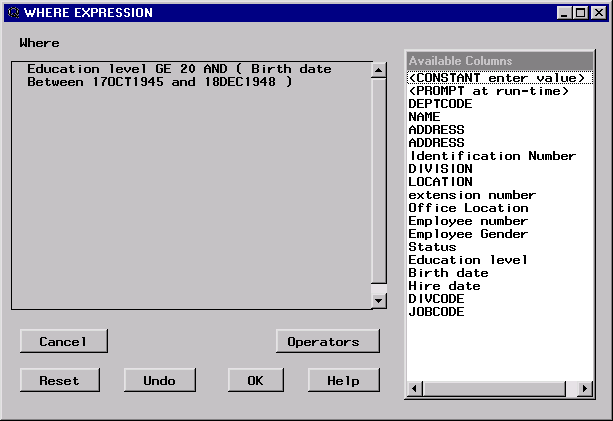Select Employee Gender in the column list
613x421 pixels.
click(468, 234)
